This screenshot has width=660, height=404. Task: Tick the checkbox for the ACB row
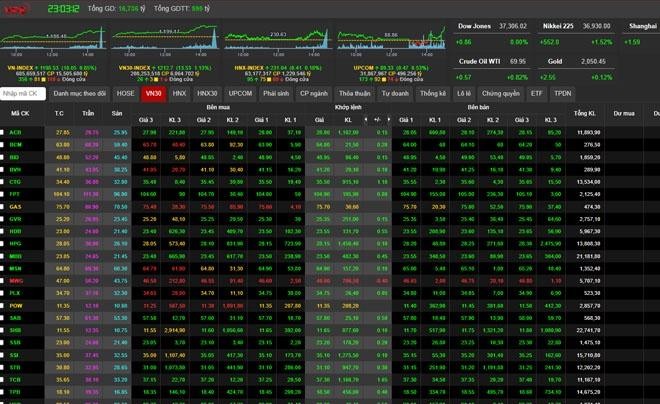(2, 133)
